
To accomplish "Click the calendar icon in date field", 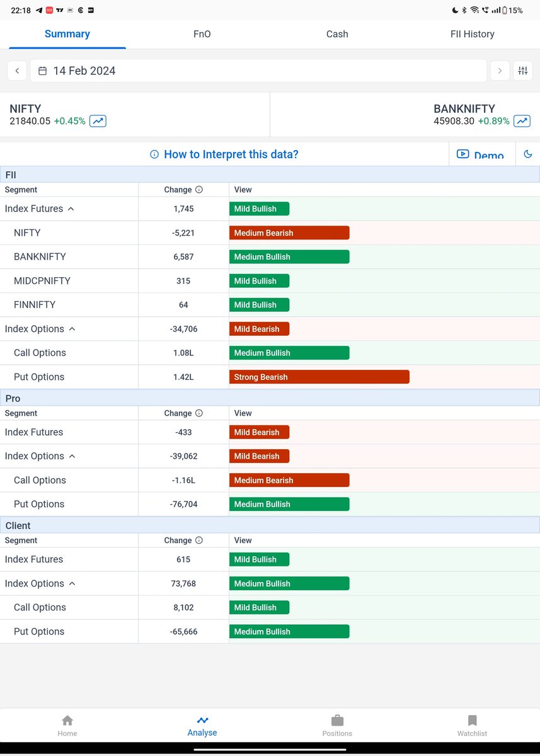I will pos(42,71).
